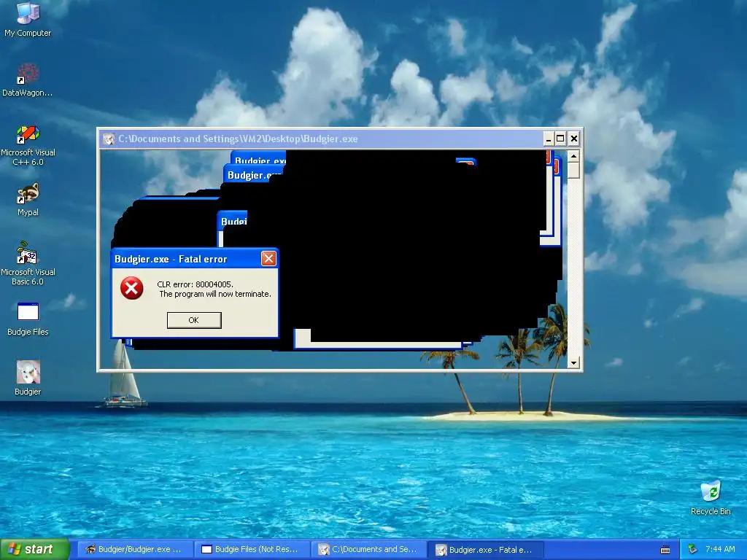Click the 'CLR error: 80004005.' message text
The height and width of the screenshot is (560, 747).
(x=196, y=284)
